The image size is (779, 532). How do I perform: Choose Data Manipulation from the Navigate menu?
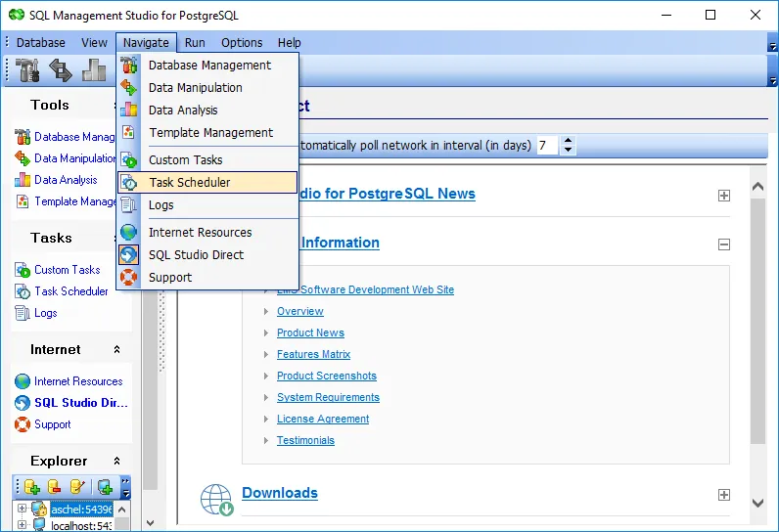(207, 87)
